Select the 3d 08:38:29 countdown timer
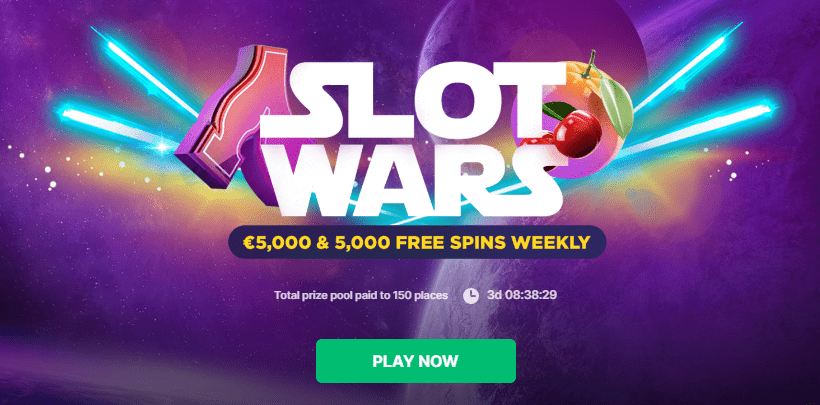This screenshot has width=820, height=405. click(522, 295)
